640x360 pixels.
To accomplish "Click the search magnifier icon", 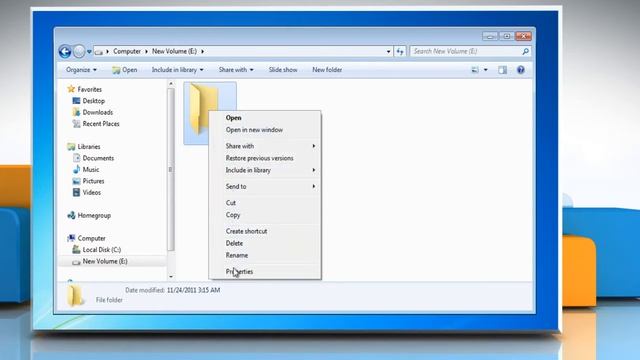I will click(x=525, y=51).
